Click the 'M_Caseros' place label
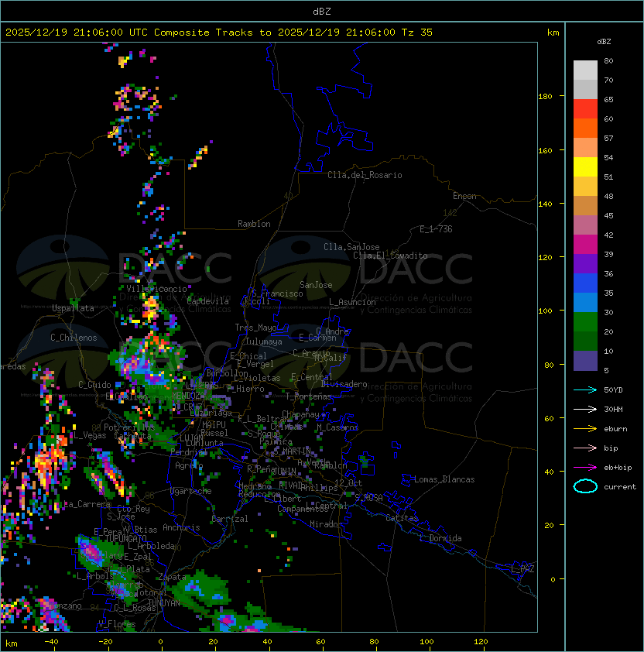The image size is (644, 652). click(337, 427)
